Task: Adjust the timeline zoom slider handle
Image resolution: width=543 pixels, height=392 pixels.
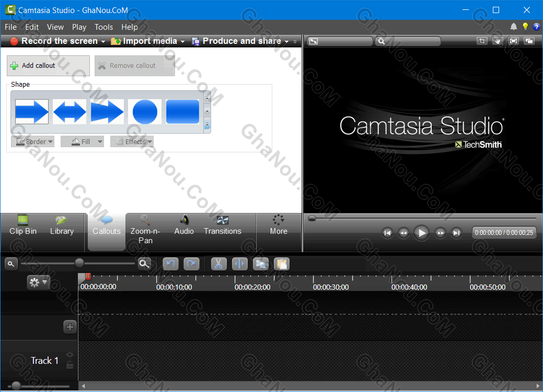Action: 79,263
